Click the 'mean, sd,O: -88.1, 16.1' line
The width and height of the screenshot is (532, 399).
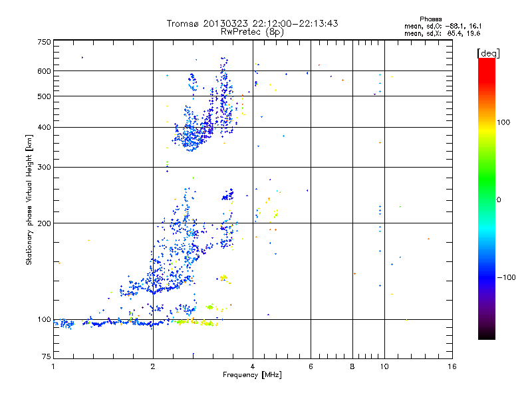tap(443, 26)
